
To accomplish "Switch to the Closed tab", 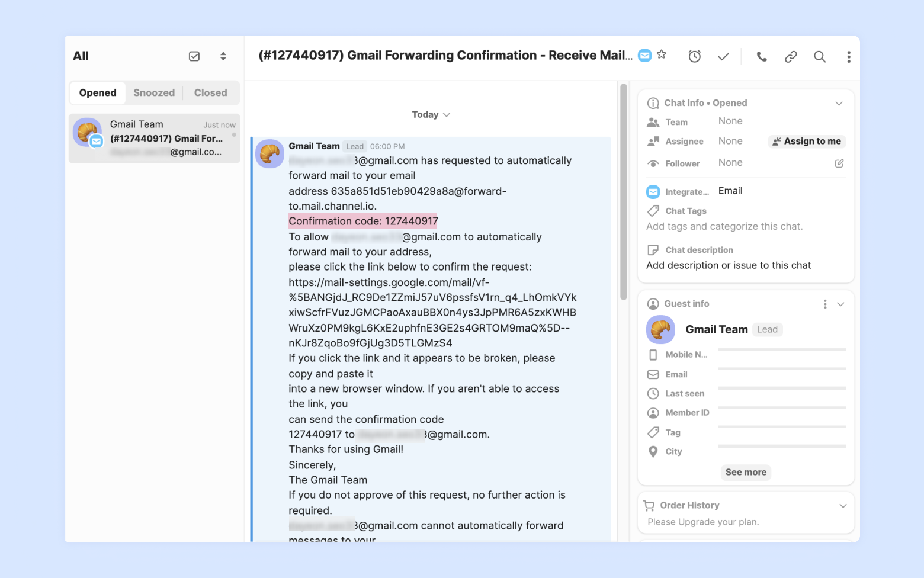I will 211,93.
